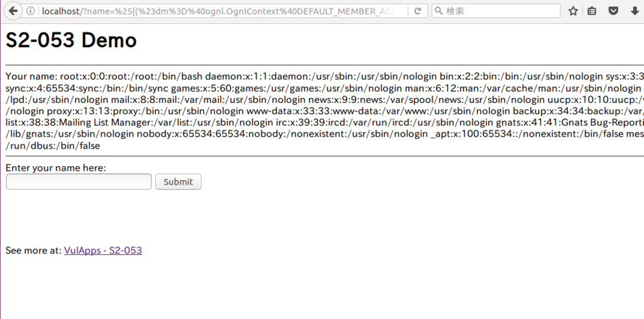Click the 'Your name:' output label

pos(31,76)
